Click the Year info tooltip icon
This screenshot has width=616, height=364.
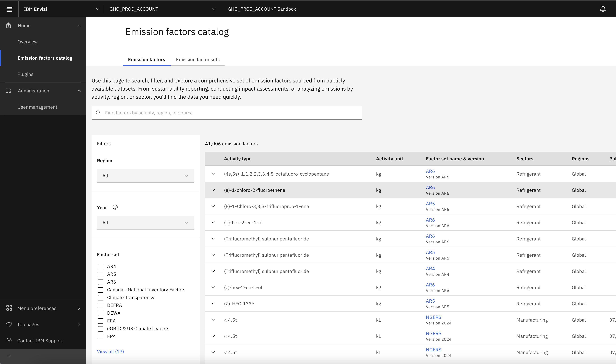[x=115, y=207]
